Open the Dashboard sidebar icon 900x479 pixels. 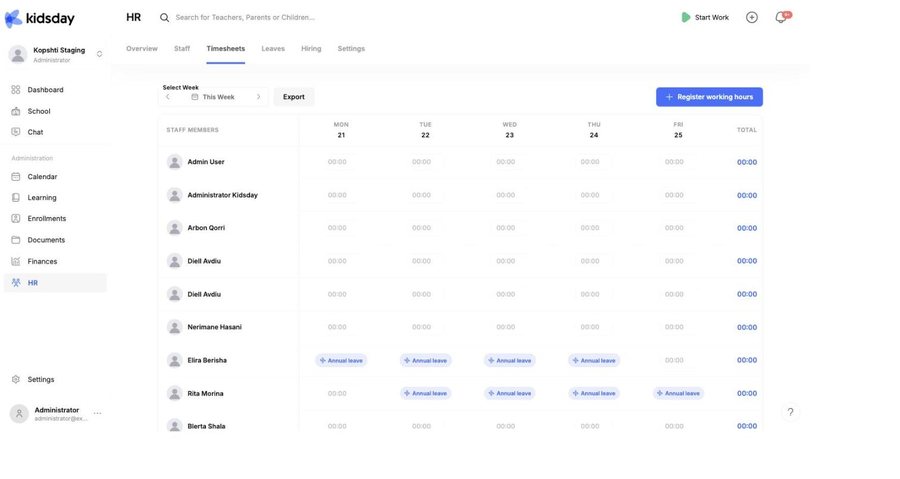click(x=15, y=89)
